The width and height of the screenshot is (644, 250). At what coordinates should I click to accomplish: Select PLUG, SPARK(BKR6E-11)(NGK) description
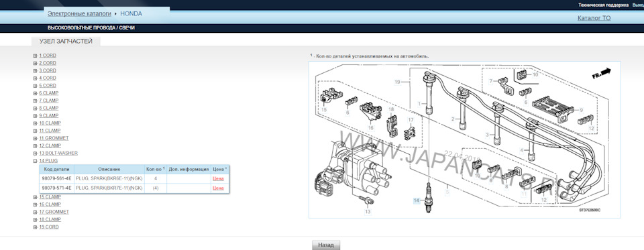click(x=109, y=178)
